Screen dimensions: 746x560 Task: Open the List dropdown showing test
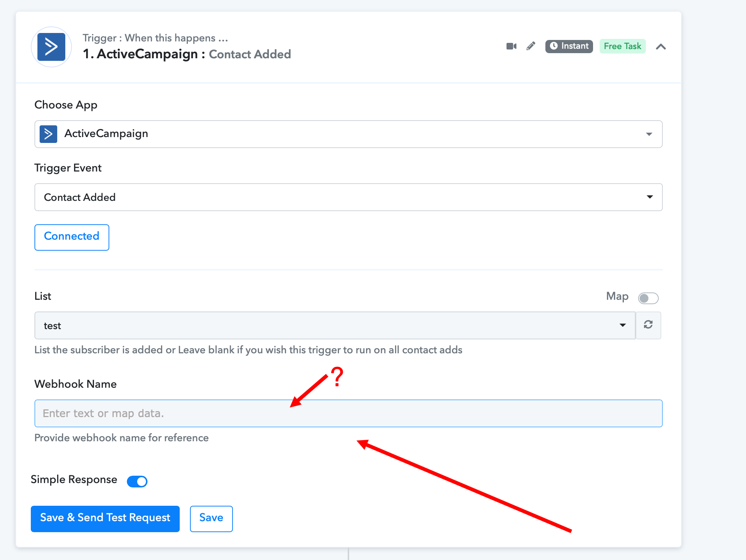click(334, 325)
